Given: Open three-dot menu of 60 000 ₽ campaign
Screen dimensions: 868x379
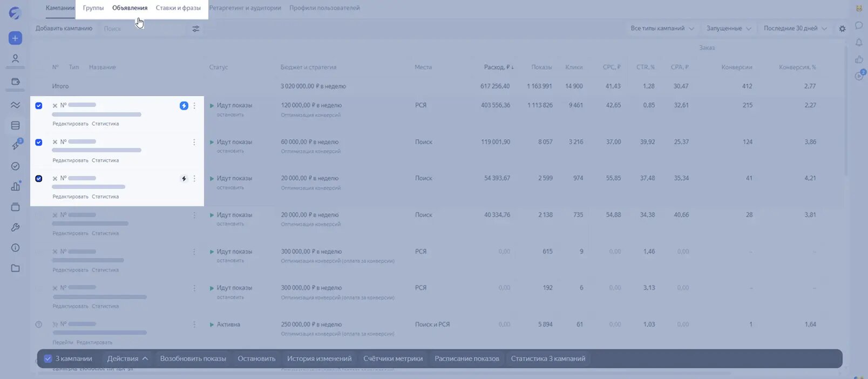Looking at the screenshot, I should pos(194,142).
